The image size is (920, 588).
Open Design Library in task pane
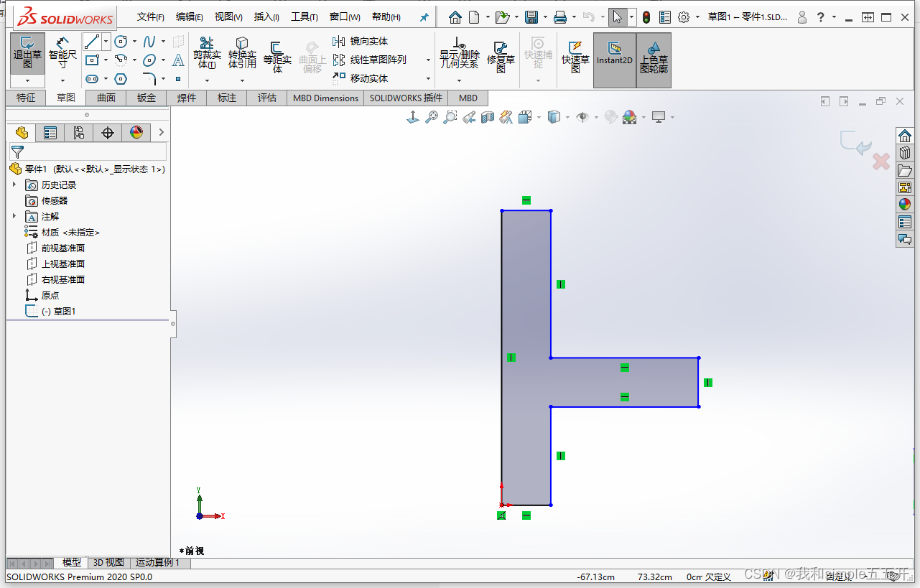905,152
